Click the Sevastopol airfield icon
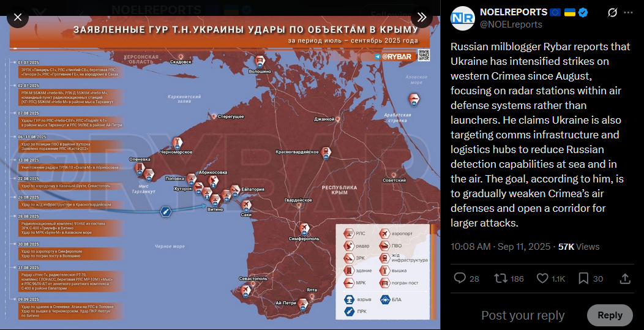This screenshot has height=330, width=644. tap(247, 291)
